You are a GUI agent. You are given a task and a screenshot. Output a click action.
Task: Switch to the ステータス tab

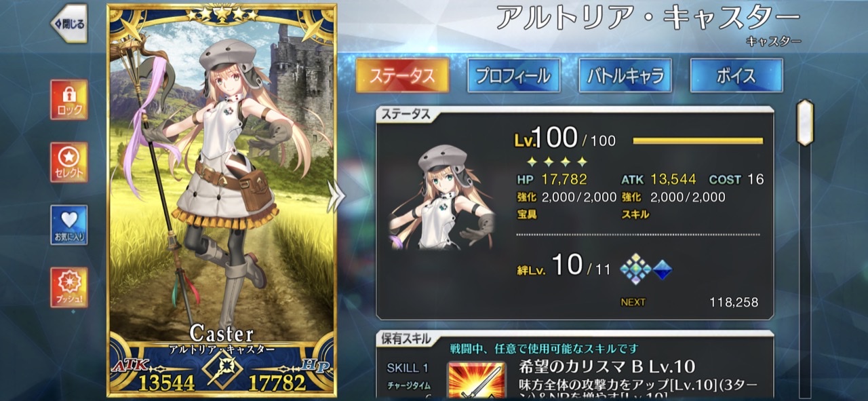pyautogui.click(x=402, y=75)
